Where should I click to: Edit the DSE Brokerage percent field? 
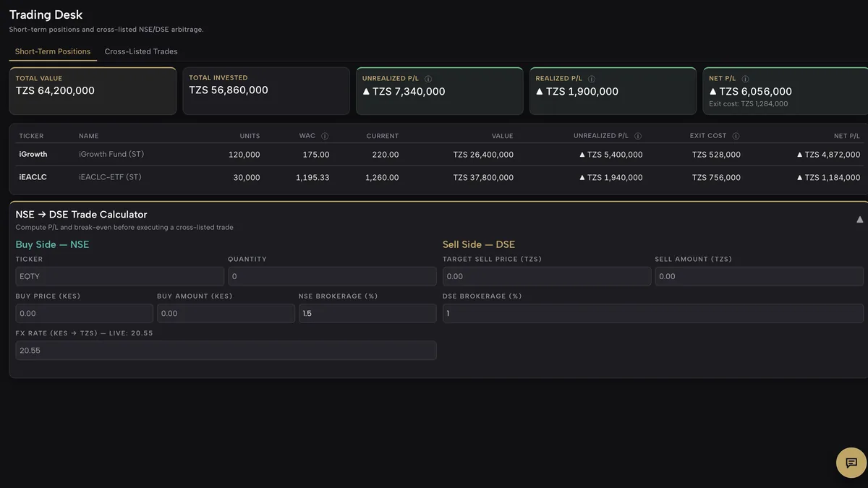point(653,313)
